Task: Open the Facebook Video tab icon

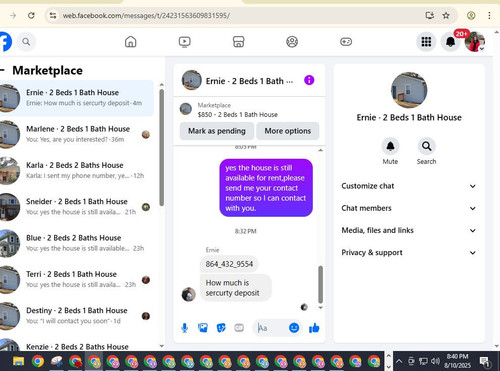Action: click(184, 42)
